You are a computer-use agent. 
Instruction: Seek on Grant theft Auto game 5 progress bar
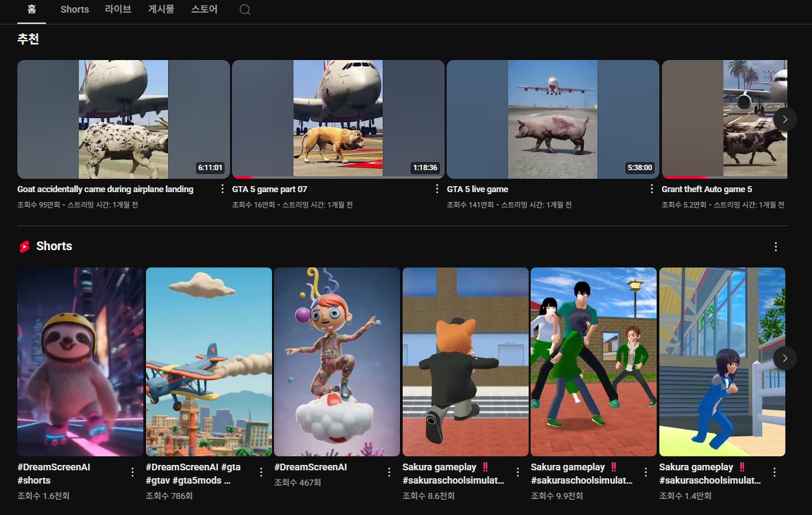(x=725, y=177)
